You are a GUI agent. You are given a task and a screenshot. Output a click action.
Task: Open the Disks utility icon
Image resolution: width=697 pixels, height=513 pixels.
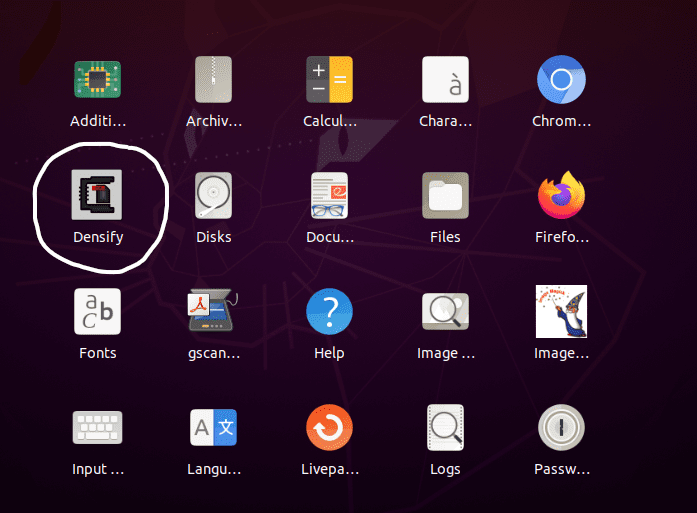point(213,196)
